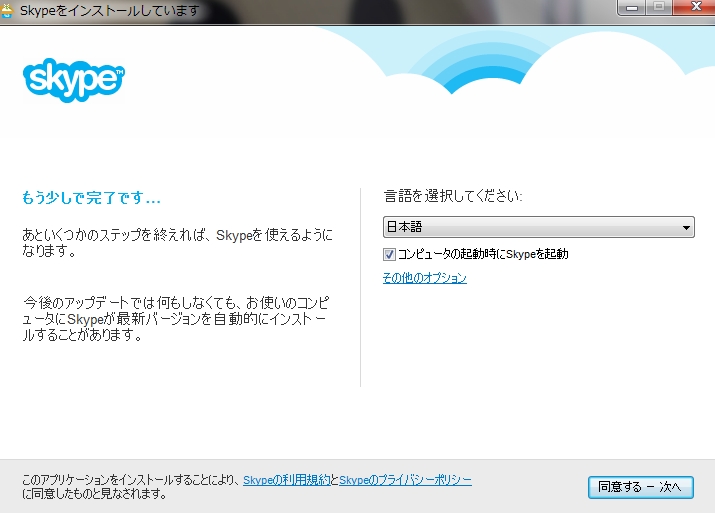Open the その他のオプション link
Screen dimensions: 715x513
click(424, 278)
